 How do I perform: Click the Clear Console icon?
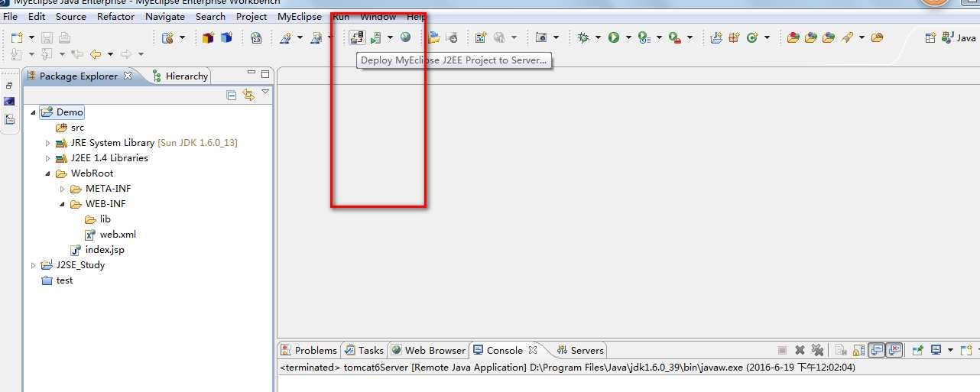point(840,350)
